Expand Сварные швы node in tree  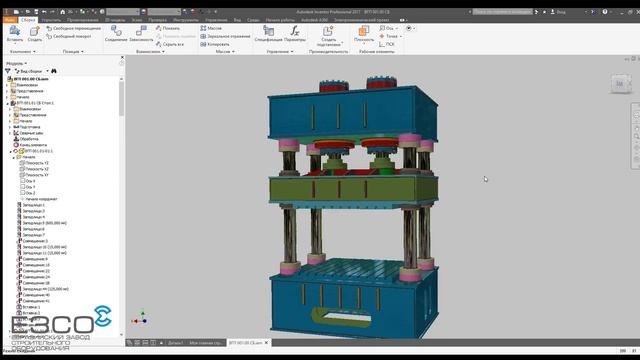click(x=10, y=133)
